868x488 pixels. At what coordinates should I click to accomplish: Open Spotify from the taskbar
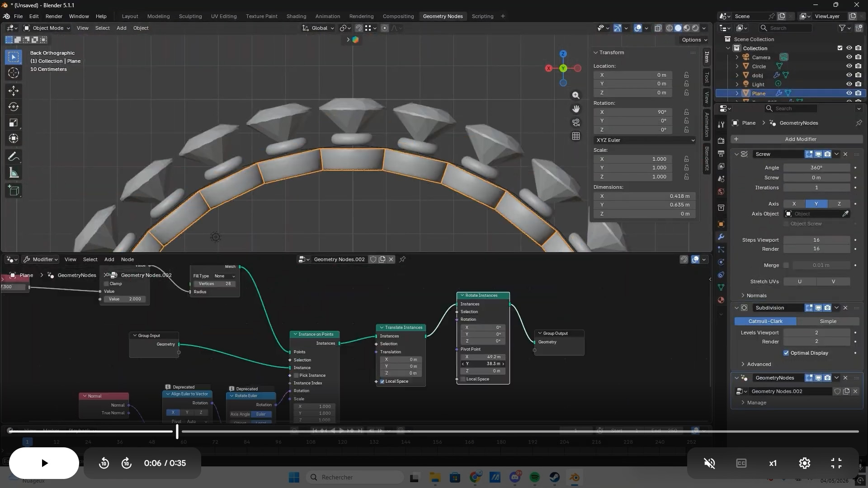(535, 477)
